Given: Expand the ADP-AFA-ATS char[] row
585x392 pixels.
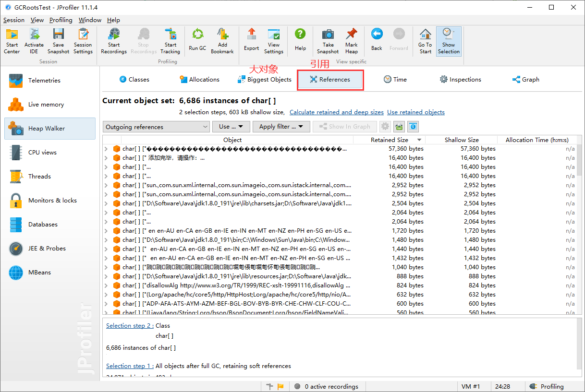Looking at the screenshot, I should coord(106,304).
